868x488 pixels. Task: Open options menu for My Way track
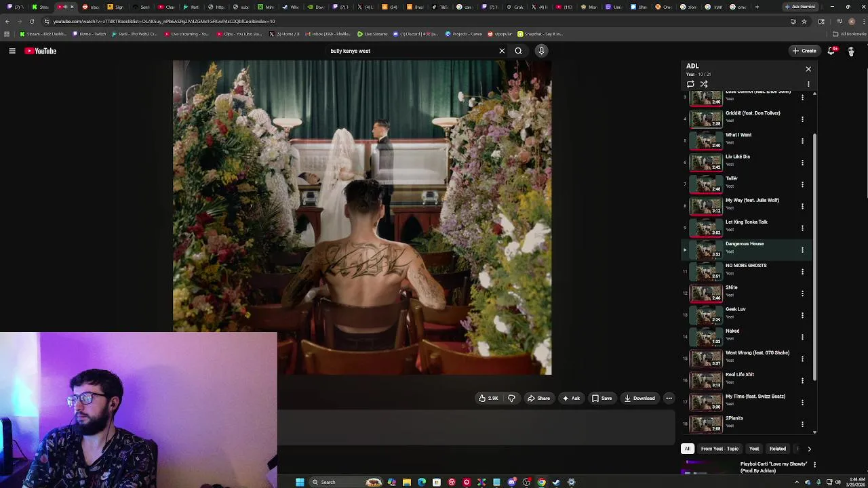[x=802, y=206]
